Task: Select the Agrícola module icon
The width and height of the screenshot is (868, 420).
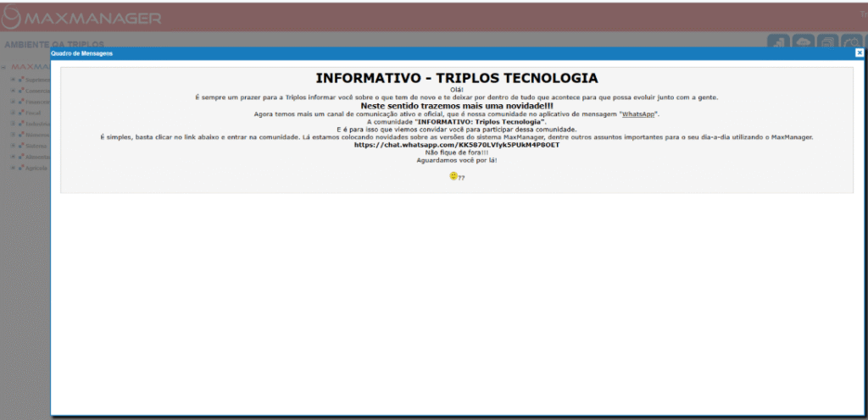Action: click(x=20, y=168)
